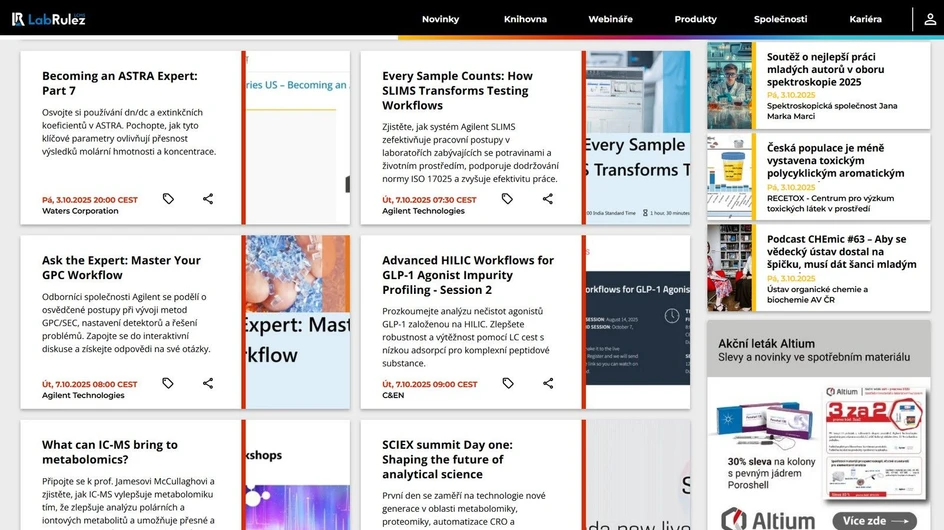
Task: Click date Út, 7.10.2025 08:00 CEST
Action: click(x=90, y=384)
